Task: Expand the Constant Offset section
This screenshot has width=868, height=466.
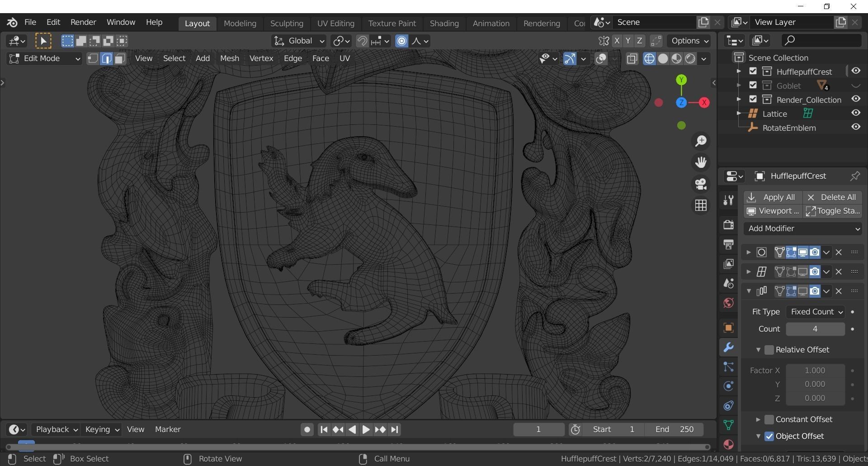Action: point(758,419)
